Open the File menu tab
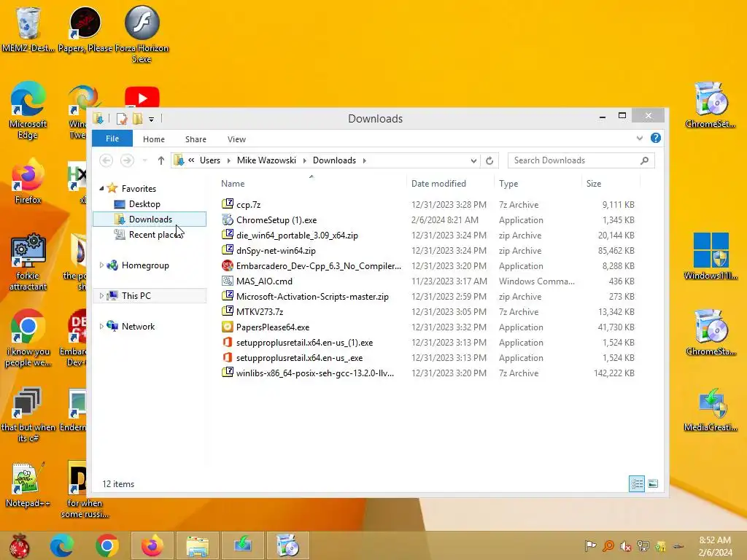This screenshot has height=560, width=747. [x=112, y=139]
